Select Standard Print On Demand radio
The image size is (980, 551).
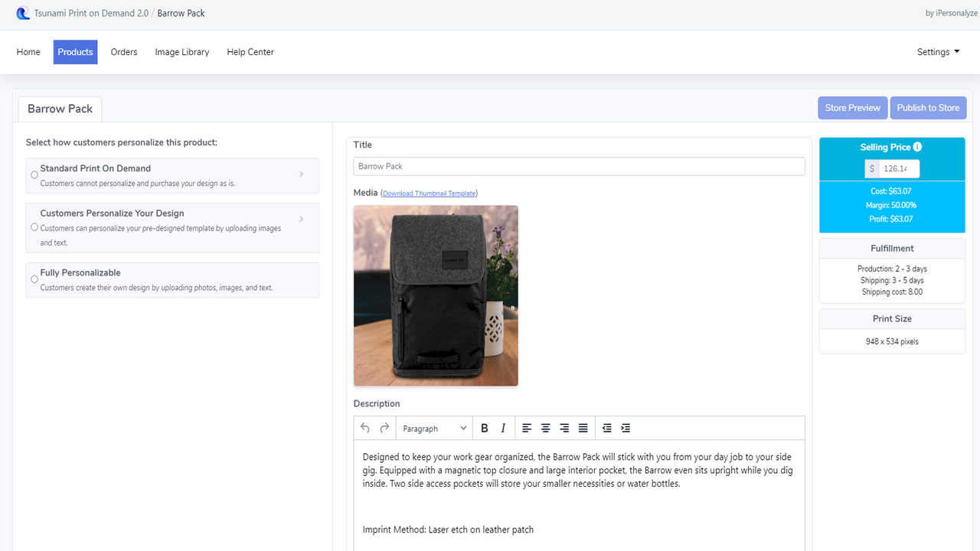pyautogui.click(x=34, y=175)
